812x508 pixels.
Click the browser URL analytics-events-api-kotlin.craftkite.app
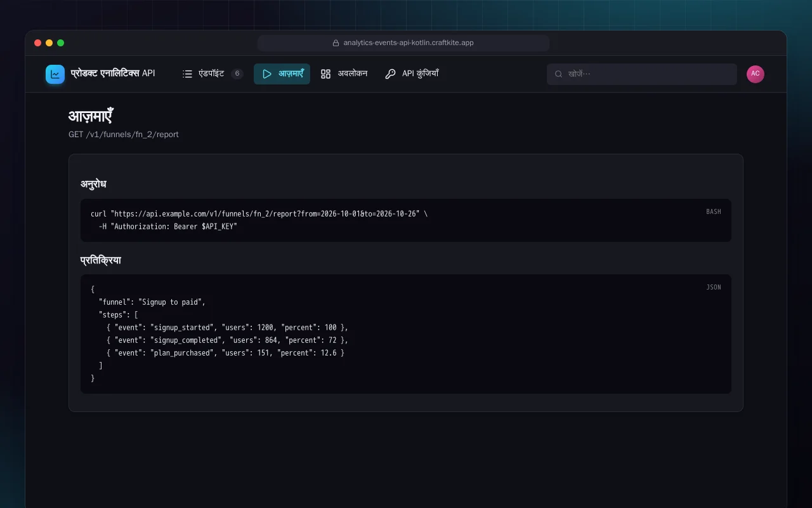tap(409, 43)
